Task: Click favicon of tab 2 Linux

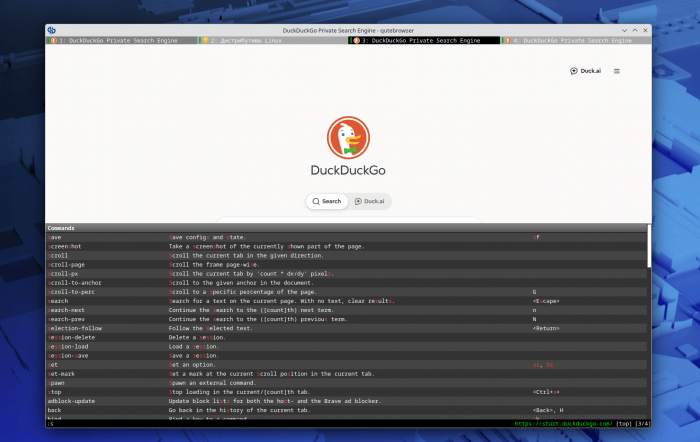Action: [x=205, y=41]
